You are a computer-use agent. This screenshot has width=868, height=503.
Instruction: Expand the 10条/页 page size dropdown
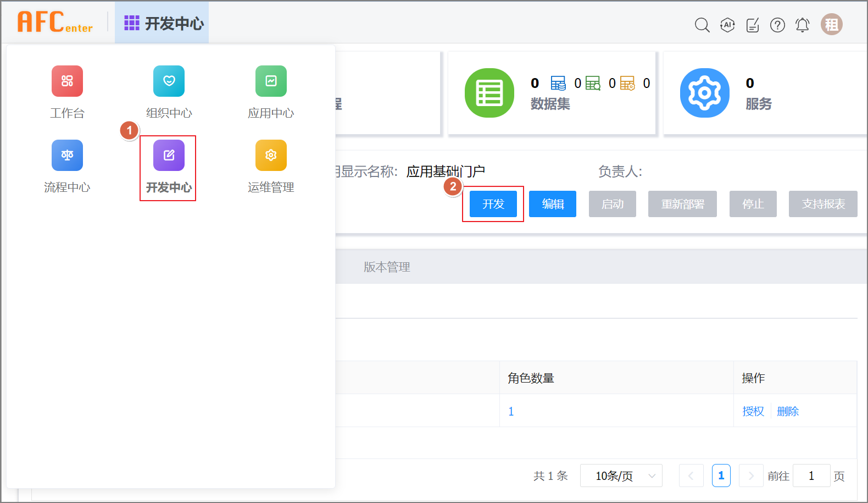(621, 476)
